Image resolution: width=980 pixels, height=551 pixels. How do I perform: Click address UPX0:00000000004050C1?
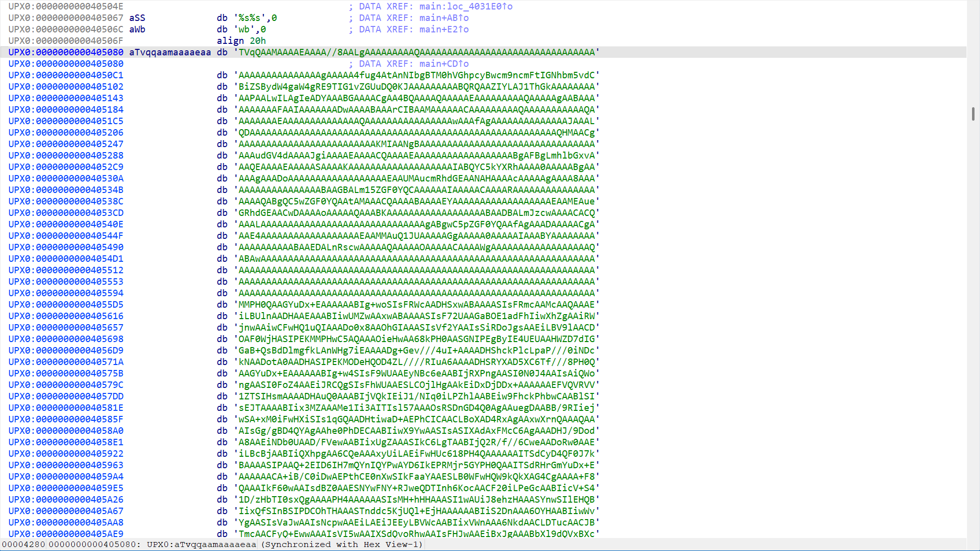66,75
